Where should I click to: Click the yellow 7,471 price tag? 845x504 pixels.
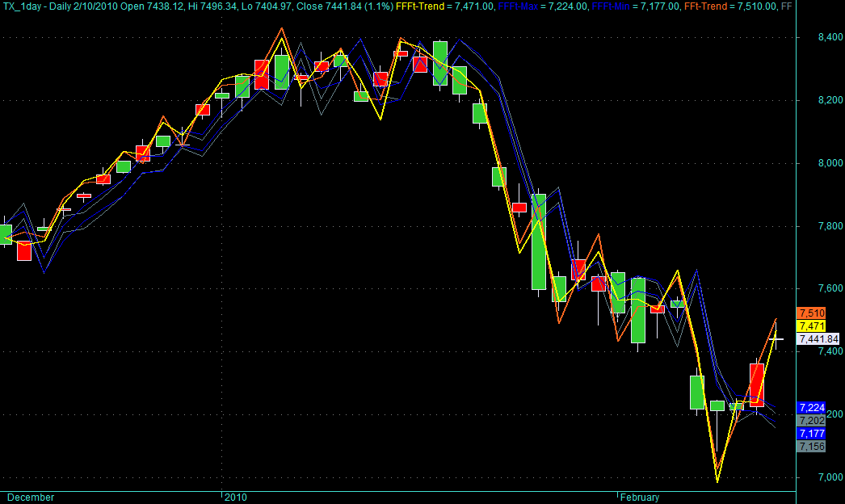point(811,326)
